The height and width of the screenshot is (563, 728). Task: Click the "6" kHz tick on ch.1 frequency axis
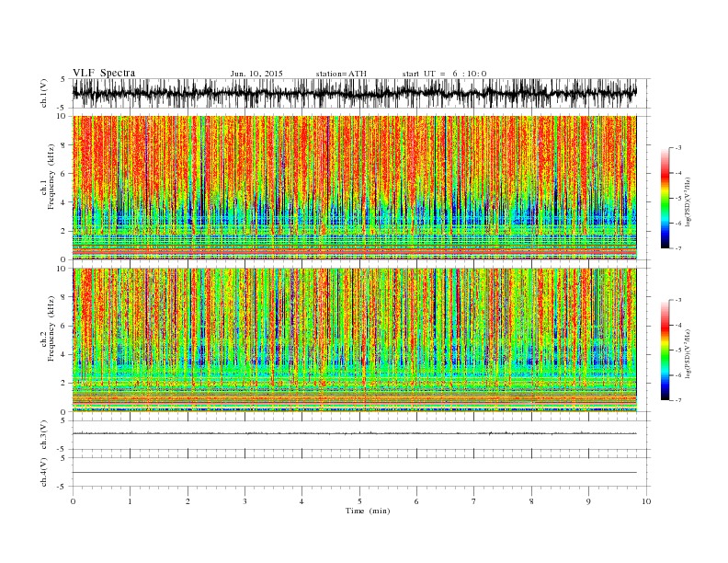(x=64, y=174)
